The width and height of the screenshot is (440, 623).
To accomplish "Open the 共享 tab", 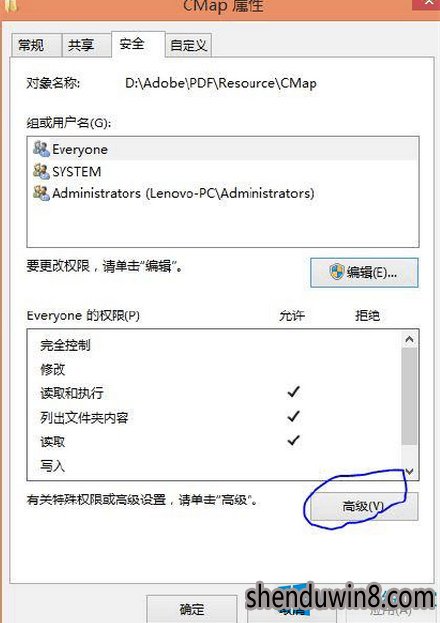I will pos(86,45).
